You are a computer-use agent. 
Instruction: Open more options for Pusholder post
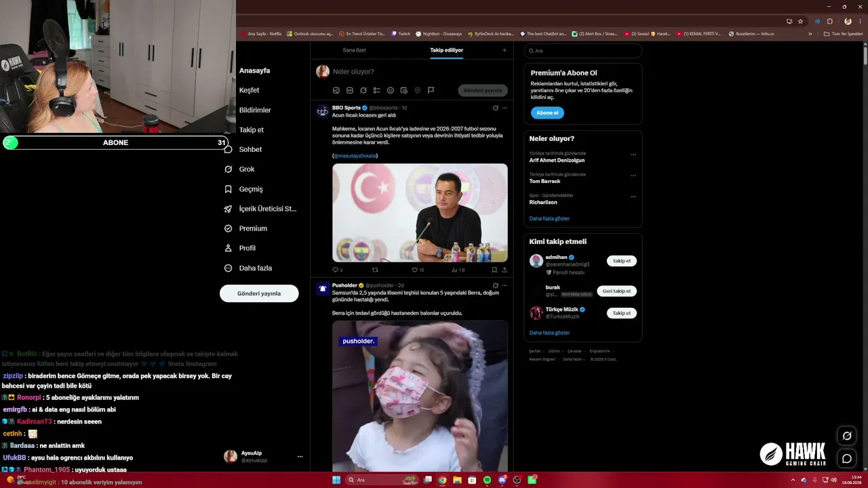pyautogui.click(x=505, y=285)
